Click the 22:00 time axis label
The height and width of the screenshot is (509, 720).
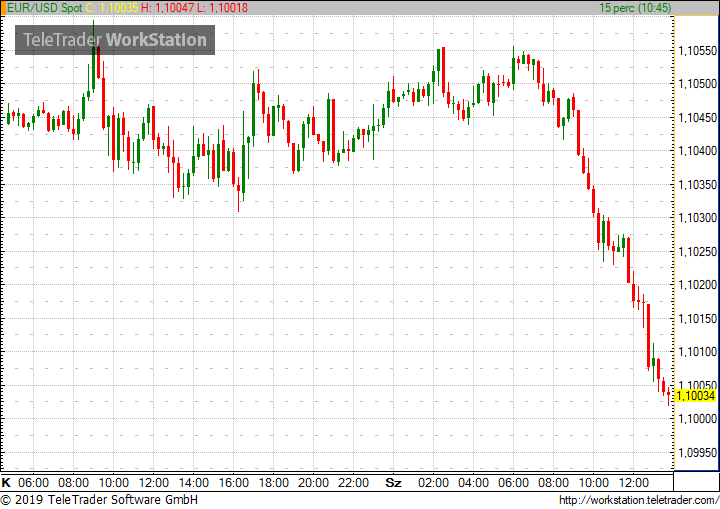354,483
